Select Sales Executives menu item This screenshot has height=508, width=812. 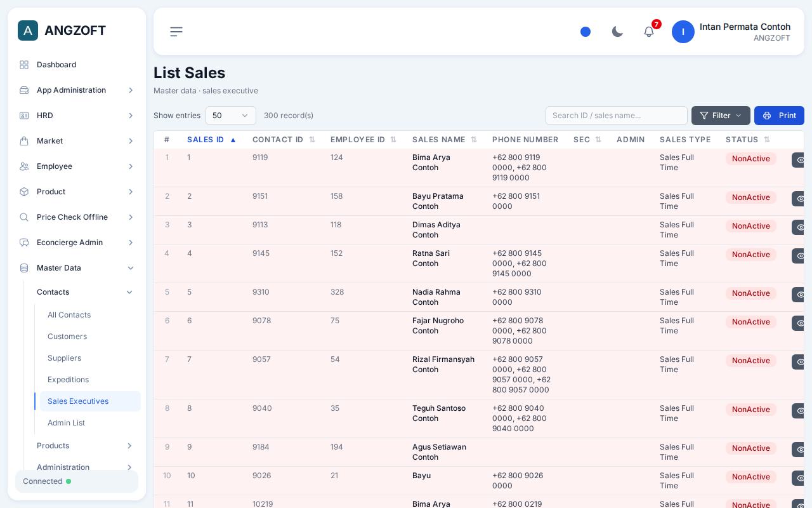[x=90, y=401]
